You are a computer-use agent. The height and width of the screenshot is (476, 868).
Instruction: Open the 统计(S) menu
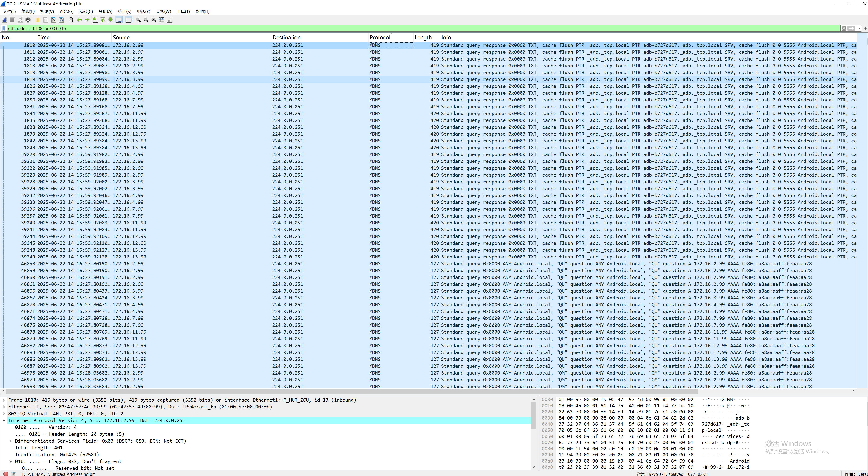[124, 11]
